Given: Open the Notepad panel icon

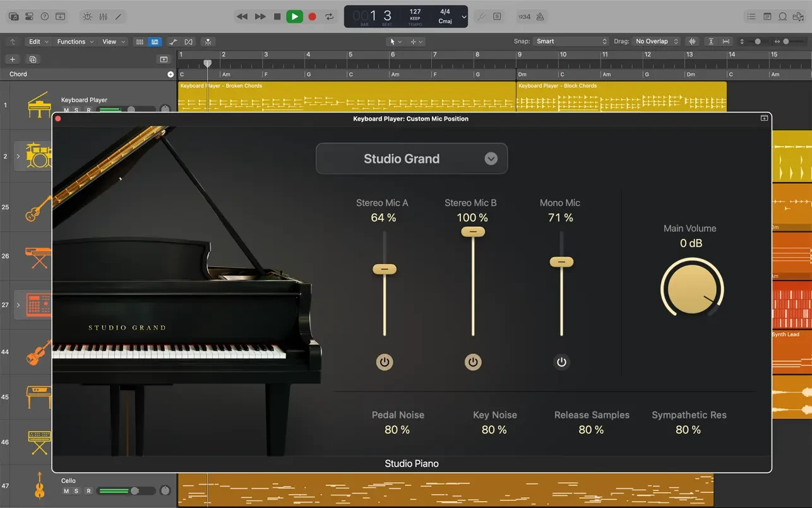Looking at the screenshot, I should pos(767,16).
